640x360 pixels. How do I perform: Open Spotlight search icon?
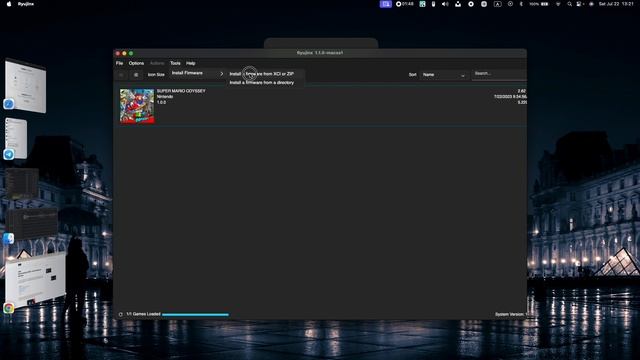[569, 4]
